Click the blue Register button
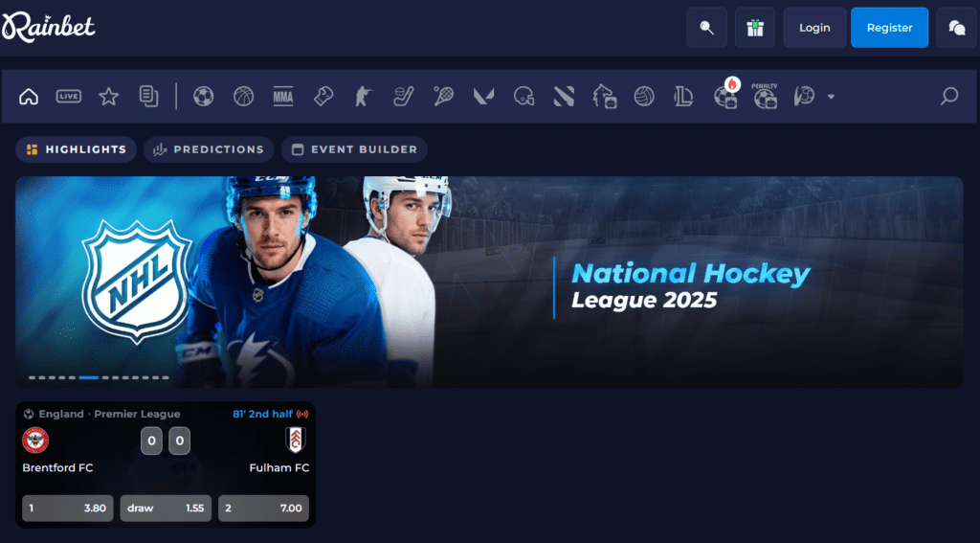This screenshot has height=543, width=980. [x=889, y=28]
